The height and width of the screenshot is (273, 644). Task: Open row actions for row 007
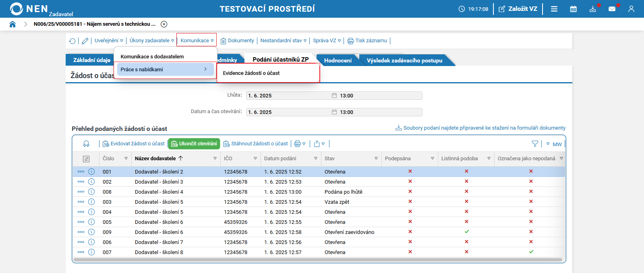[x=81, y=252]
